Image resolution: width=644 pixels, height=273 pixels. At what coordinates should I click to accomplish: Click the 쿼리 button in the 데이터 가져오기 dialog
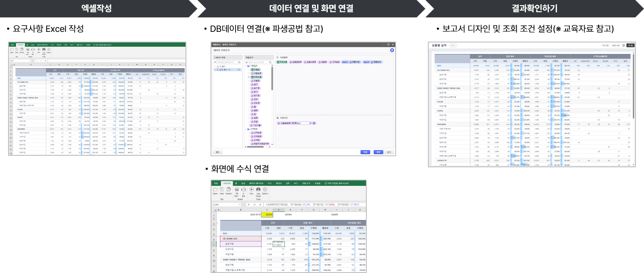click(217, 152)
